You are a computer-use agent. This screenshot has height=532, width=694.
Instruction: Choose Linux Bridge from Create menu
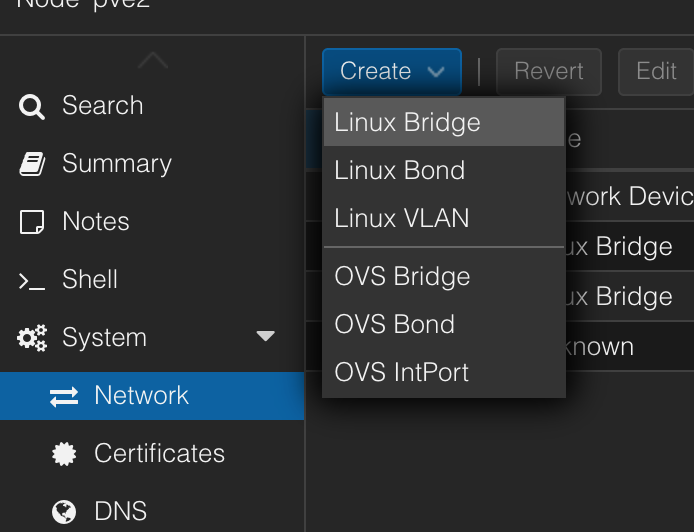407,122
